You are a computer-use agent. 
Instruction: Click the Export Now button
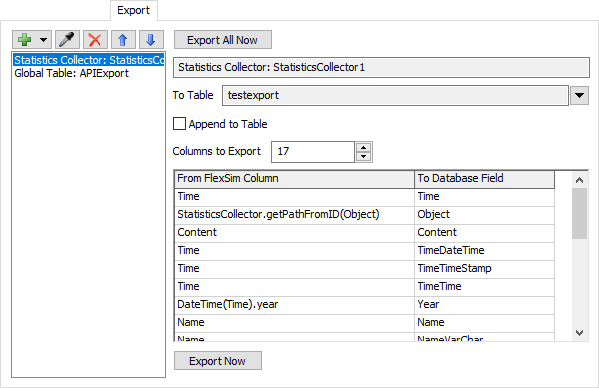pos(218,361)
